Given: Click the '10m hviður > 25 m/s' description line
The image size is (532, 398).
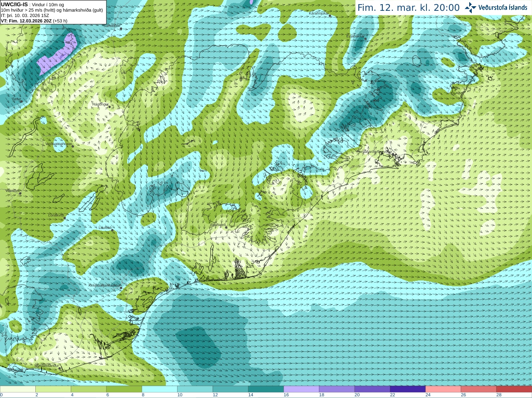Looking at the screenshot, I should 52,10.
